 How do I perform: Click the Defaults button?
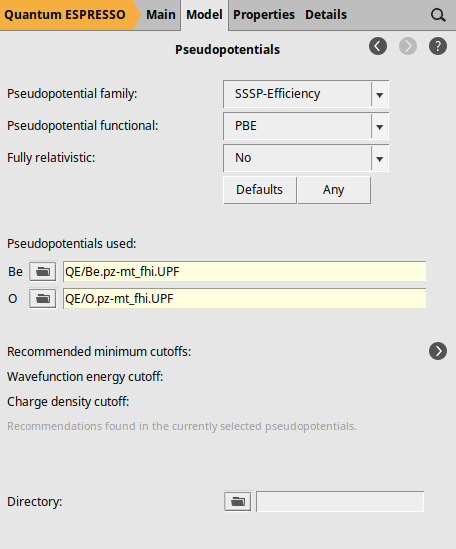tap(260, 190)
